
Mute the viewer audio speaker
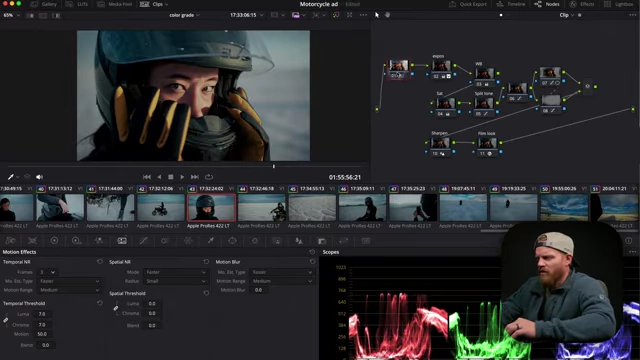point(39,177)
